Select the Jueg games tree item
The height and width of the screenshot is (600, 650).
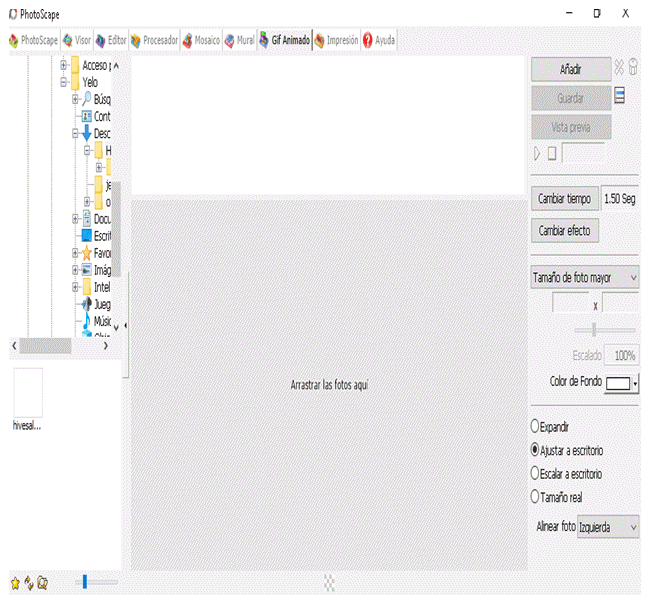(x=96, y=304)
